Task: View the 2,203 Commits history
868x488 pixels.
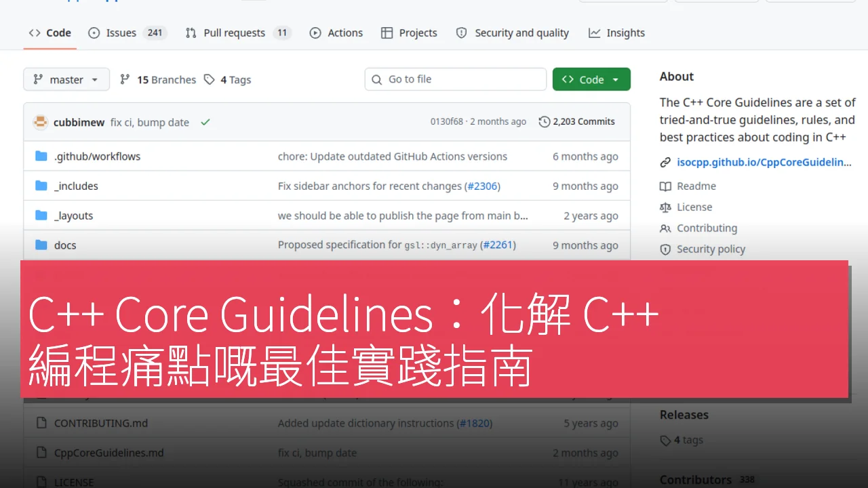Action: click(x=577, y=122)
